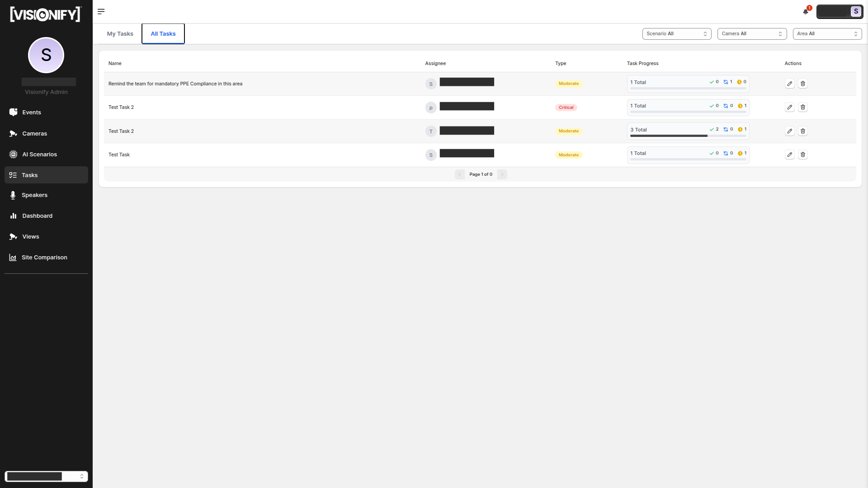
Task: Open Cameras in the sidebar
Action: pos(46,133)
